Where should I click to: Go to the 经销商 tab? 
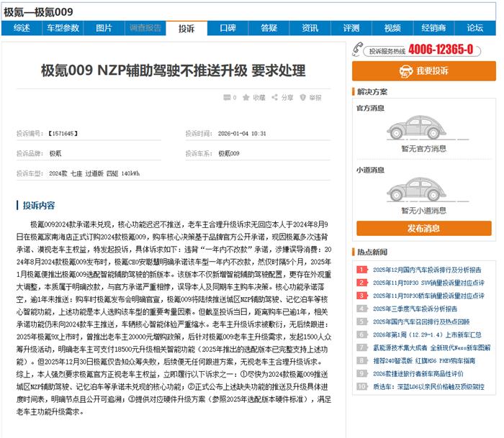click(x=433, y=28)
